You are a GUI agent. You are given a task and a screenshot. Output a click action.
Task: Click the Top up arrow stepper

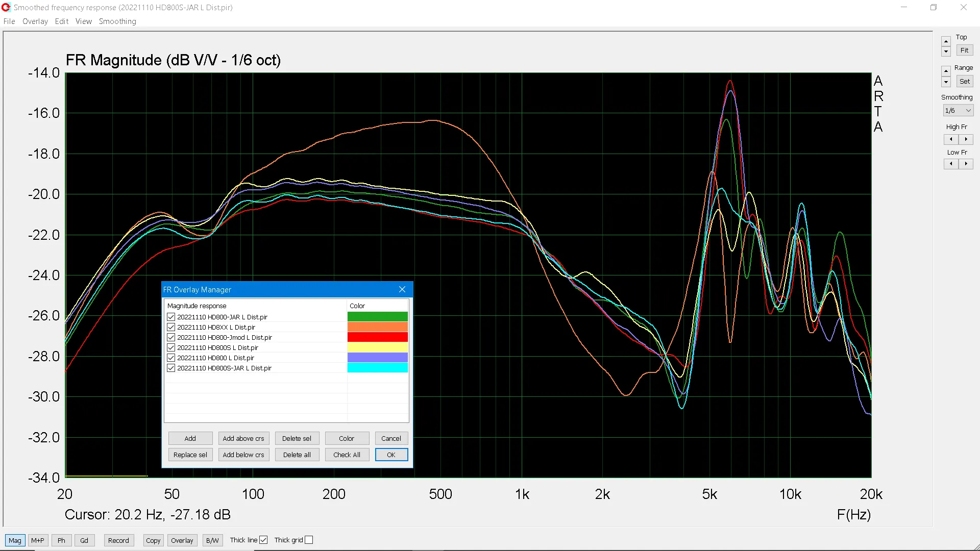point(946,42)
